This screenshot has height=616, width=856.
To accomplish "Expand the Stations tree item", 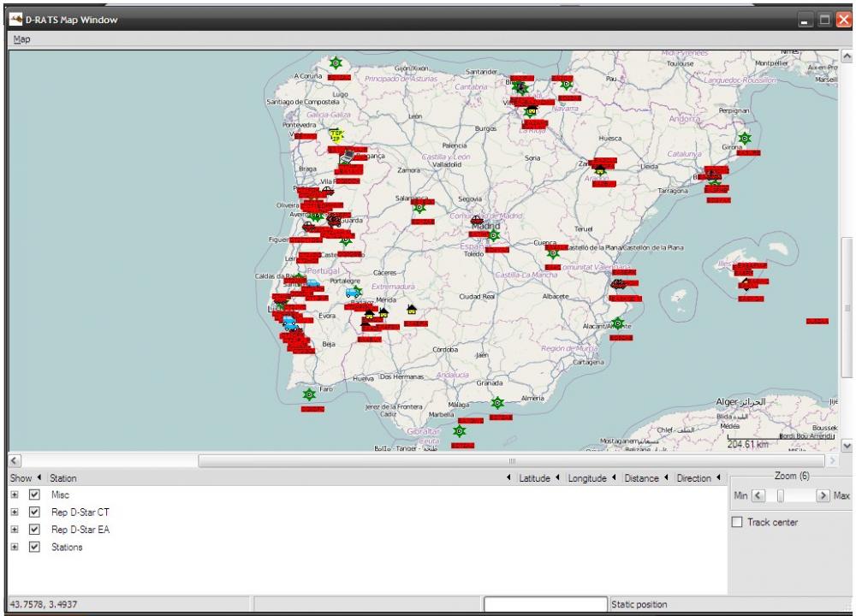I will pos(15,547).
